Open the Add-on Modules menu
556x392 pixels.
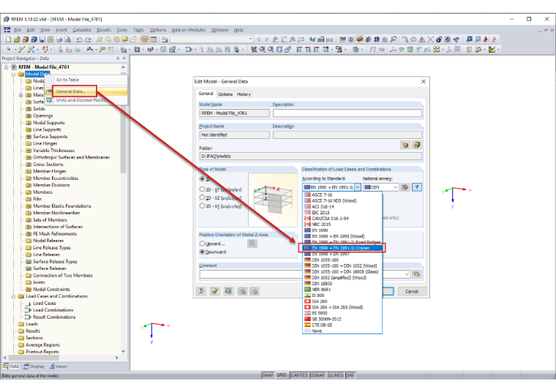click(189, 30)
